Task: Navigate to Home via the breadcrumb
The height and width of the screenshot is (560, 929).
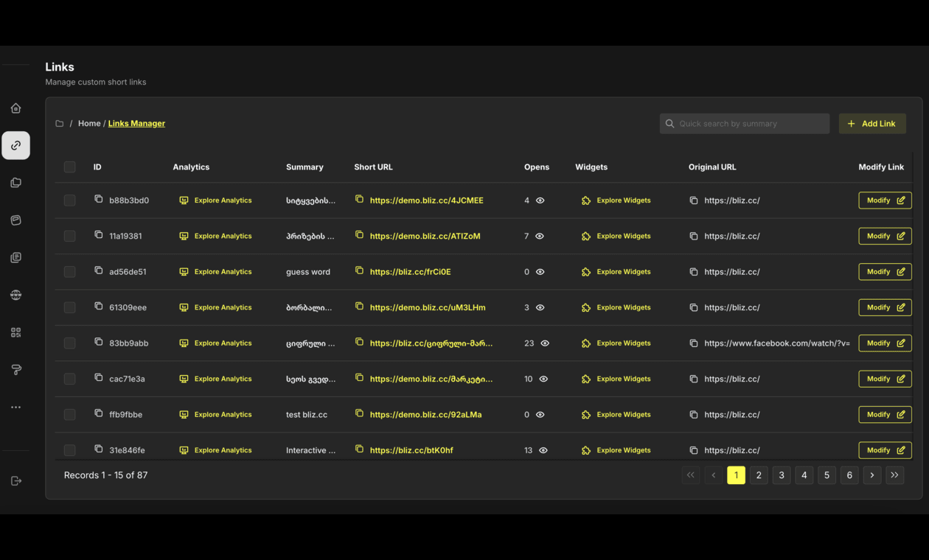Action: pyautogui.click(x=89, y=123)
